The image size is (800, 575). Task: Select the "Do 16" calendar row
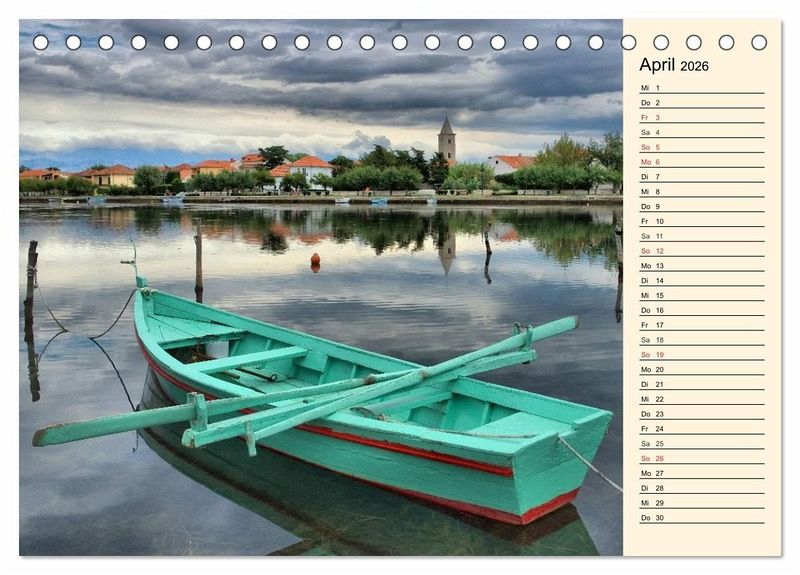point(702,310)
